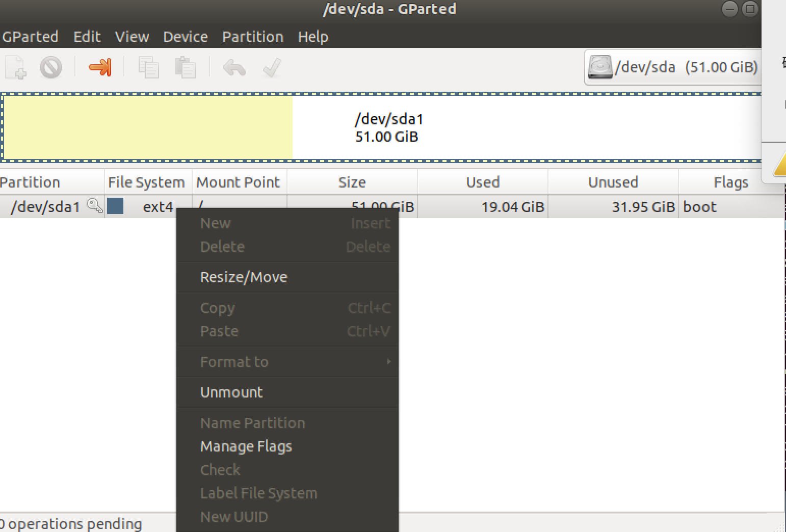Image resolution: width=786 pixels, height=532 pixels.
Task: Click the ext4 blue color square
Action: click(x=115, y=206)
